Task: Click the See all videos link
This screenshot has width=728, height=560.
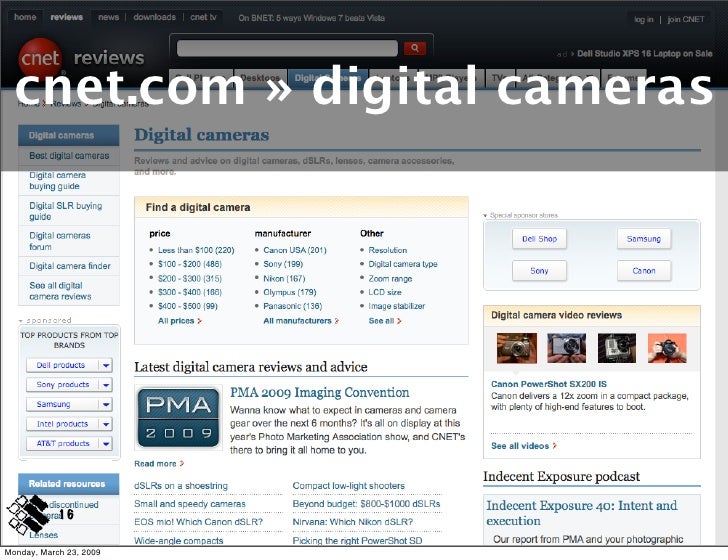Action: pyautogui.click(x=523, y=446)
